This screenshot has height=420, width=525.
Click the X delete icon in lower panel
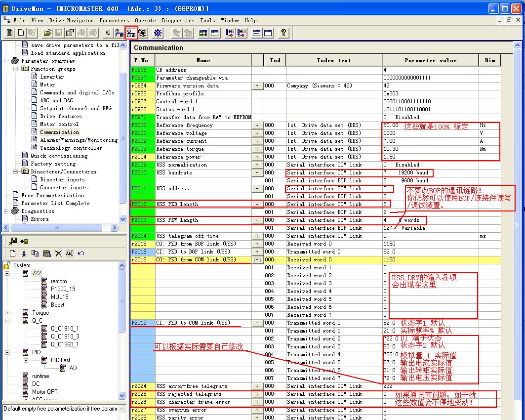point(58,253)
